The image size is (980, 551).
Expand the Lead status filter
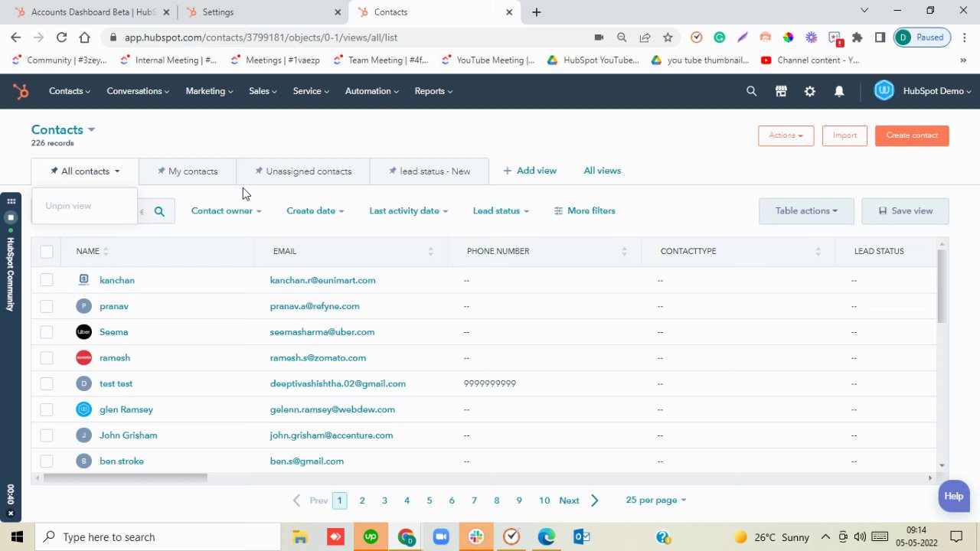501,211
